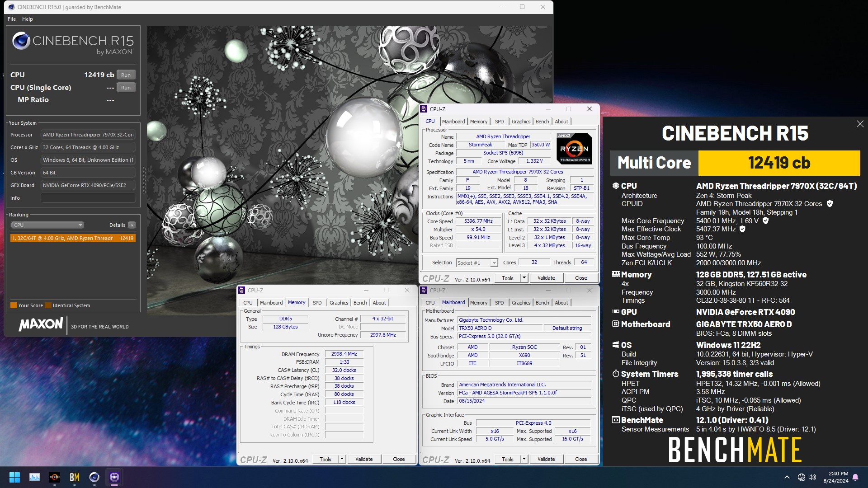Open network settings in the system tray
868x488 pixels.
pyautogui.click(x=801, y=477)
